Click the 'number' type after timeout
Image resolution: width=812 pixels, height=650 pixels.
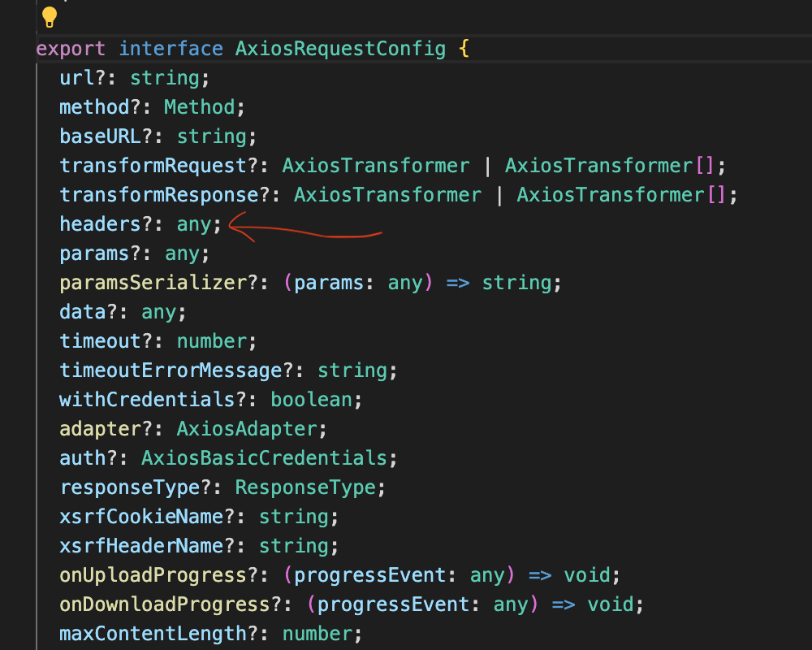pyautogui.click(x=212, y=341)
